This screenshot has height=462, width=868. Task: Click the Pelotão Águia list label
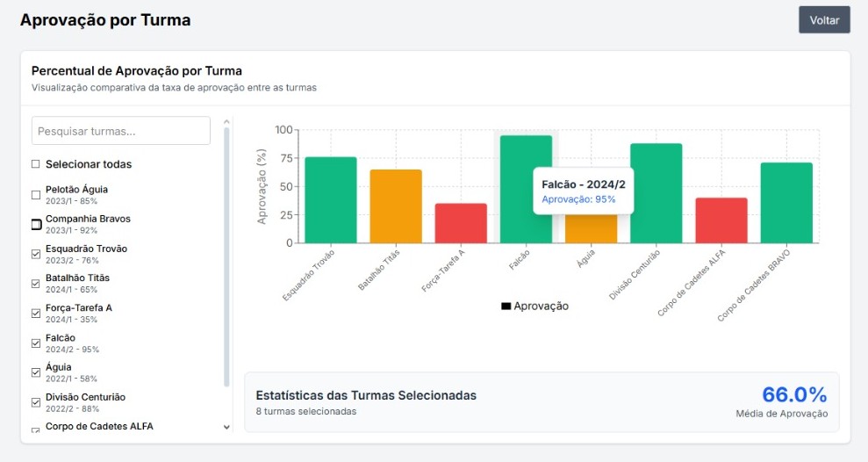[x=76, y=190]
